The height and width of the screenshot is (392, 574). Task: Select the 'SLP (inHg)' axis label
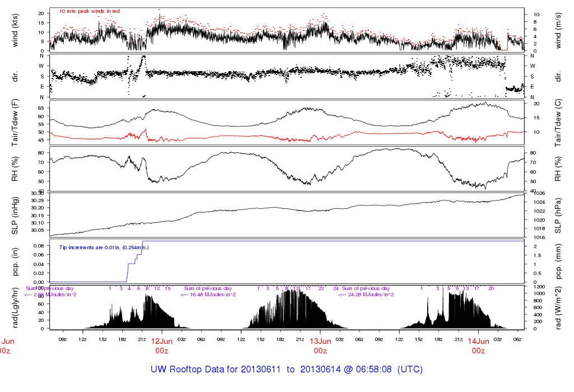(x=15, y=216)
